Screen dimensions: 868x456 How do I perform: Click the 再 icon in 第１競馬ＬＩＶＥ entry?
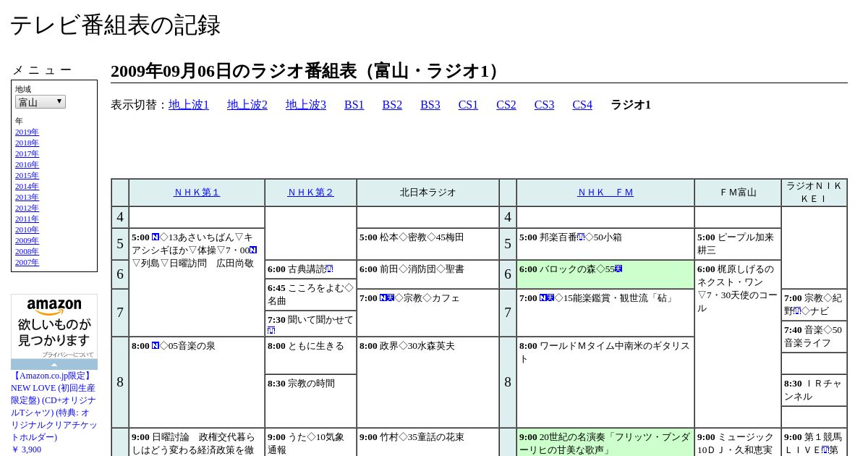tap(825, 450)
